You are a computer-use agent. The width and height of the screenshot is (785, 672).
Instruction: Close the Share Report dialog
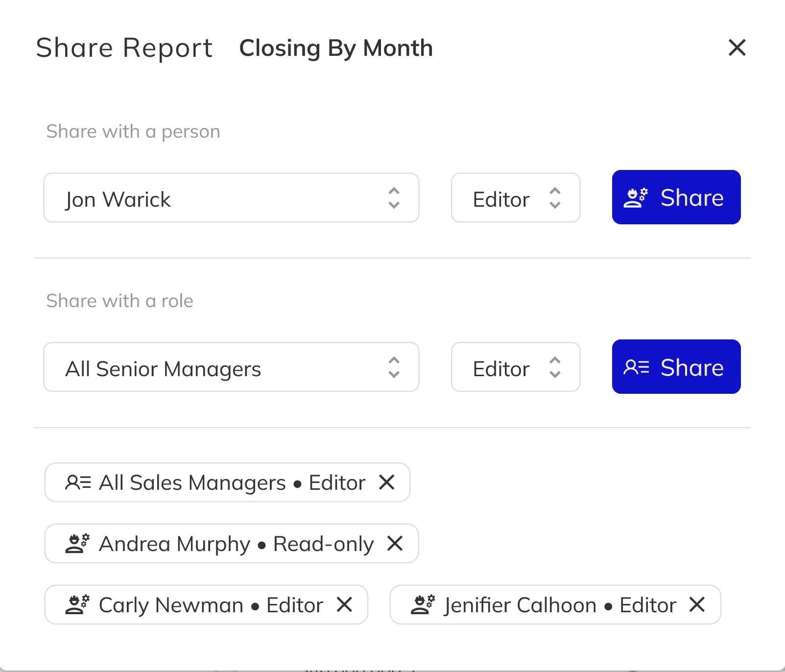[737, 48]
